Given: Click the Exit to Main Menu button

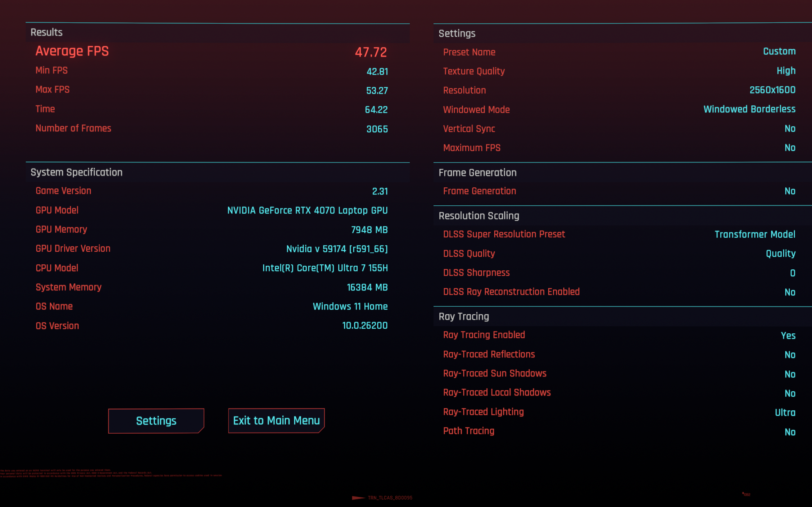Looking at the screenshot, I should point(276,420).
